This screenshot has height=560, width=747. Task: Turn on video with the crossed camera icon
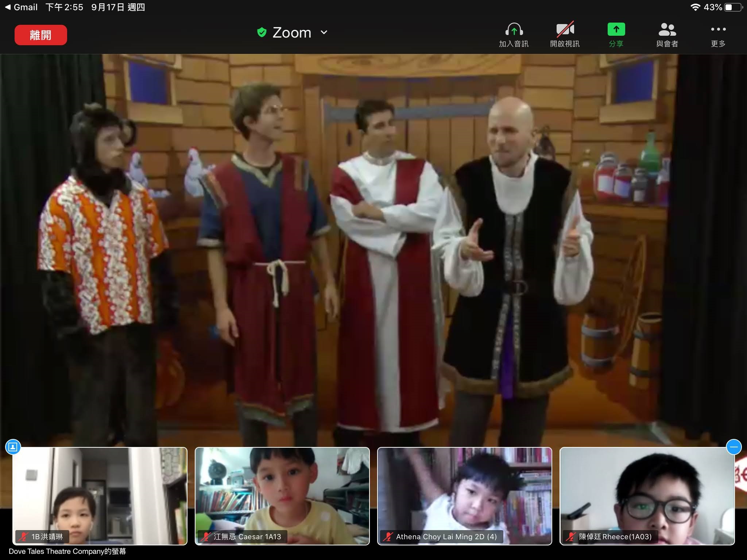point(565,29)
